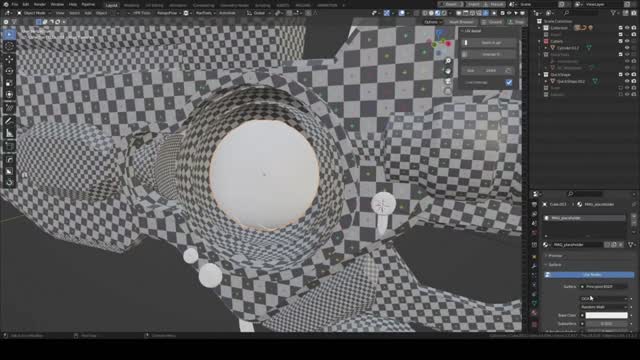Click the Object menu in the viewport header
The width and height of the screenshot is (640, 360).
click(x=101, y=13)
